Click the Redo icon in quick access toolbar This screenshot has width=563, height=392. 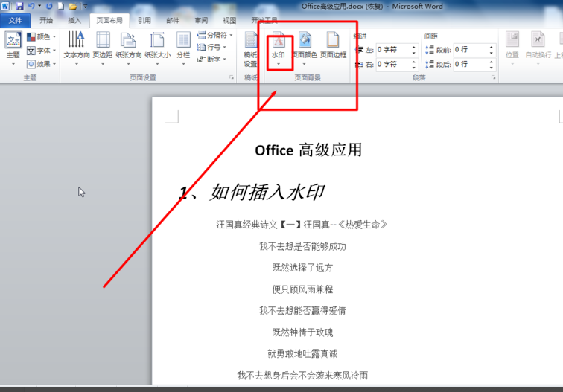pos(49,6)
